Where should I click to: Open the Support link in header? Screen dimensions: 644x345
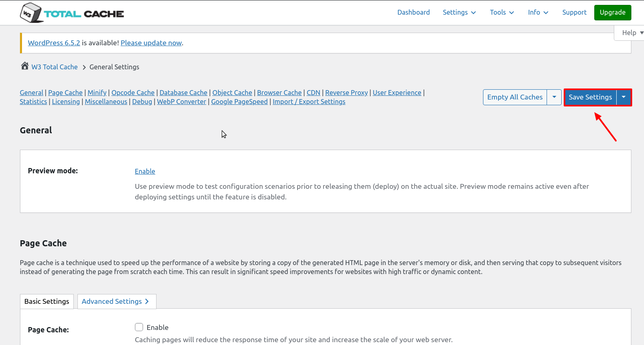574,12
